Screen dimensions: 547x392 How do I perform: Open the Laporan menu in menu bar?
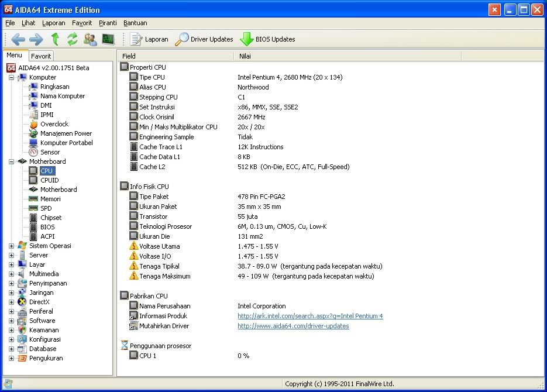pos(54,23)
